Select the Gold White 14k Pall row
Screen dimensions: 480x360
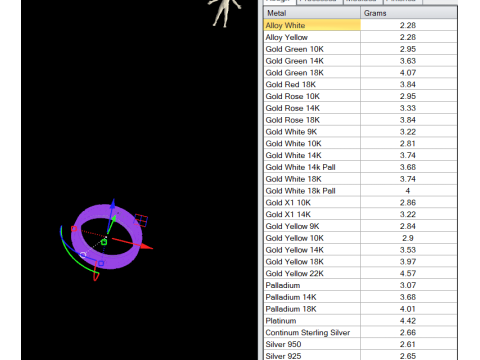(360, 167)
